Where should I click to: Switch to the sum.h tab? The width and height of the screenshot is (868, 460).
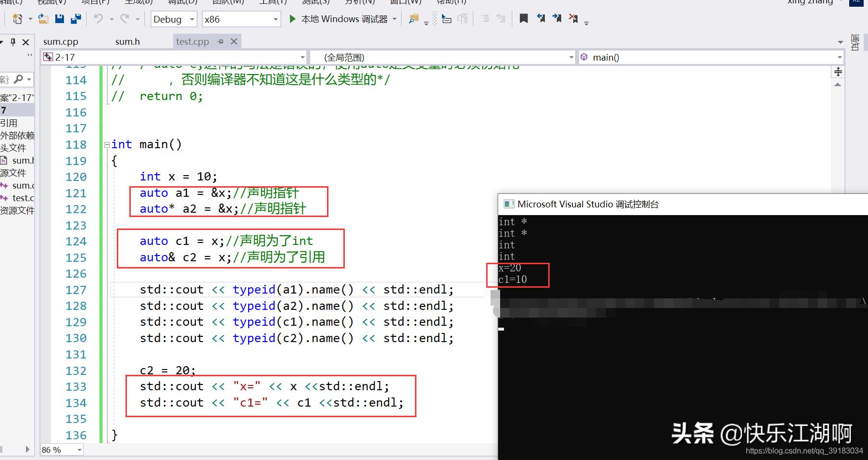click(x=127, y=41)
